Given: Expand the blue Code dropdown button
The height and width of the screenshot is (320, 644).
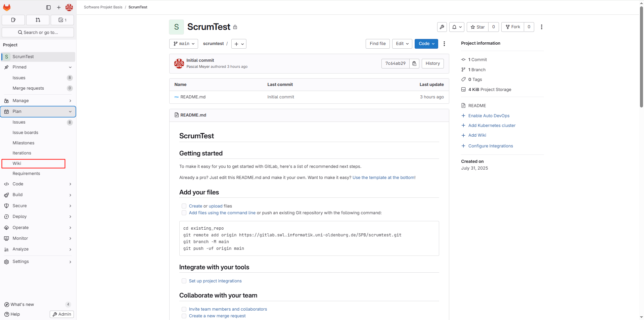Looking at the screenshot, I should tap(426, 44).
